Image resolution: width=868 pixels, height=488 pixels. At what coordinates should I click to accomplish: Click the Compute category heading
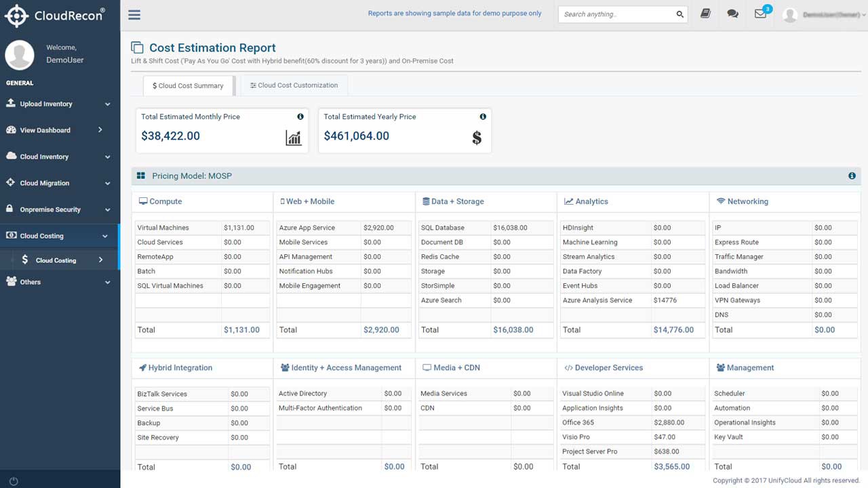165,201
